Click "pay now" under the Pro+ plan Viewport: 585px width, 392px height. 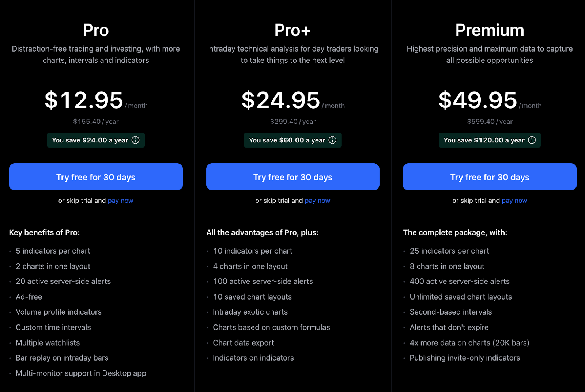pos(317,201)
